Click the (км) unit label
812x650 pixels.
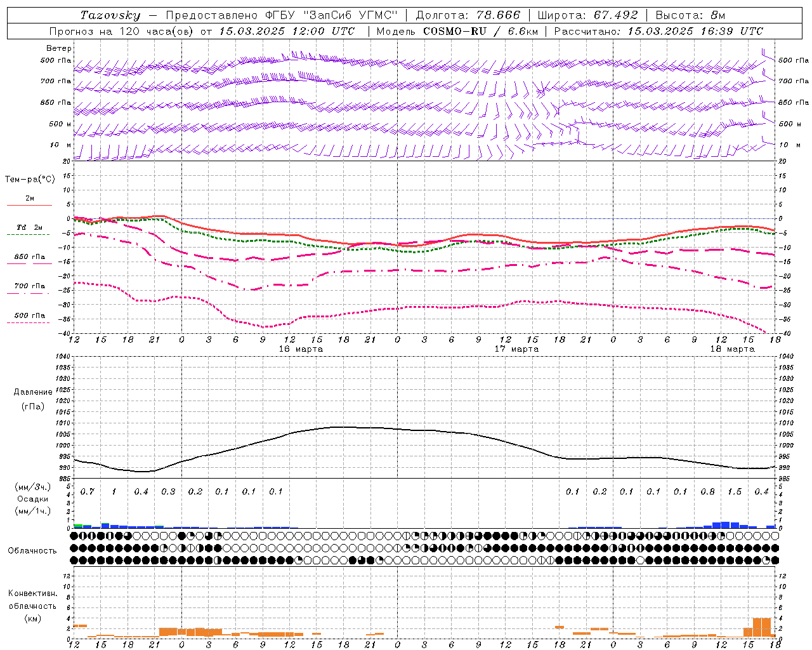pyautogui.click(x=32, y=618)
